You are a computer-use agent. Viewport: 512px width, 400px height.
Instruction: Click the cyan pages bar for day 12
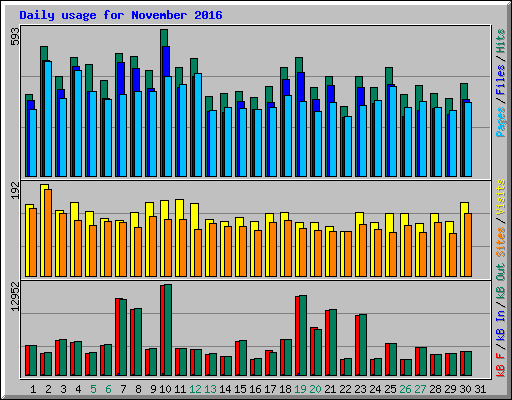[x=198, y=125]
